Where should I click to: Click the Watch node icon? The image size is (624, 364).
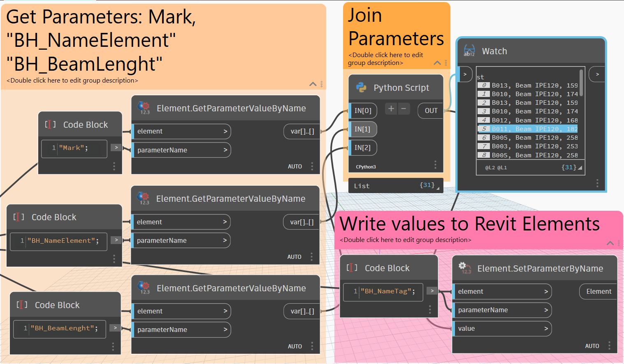pos(469,51)
